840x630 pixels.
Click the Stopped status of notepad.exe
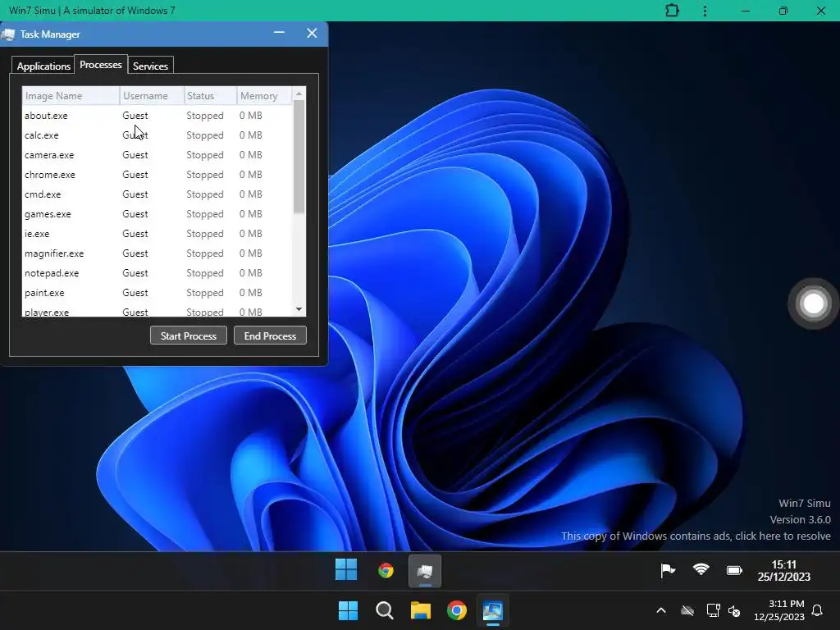pyautogui.click(x=204, y=273)
